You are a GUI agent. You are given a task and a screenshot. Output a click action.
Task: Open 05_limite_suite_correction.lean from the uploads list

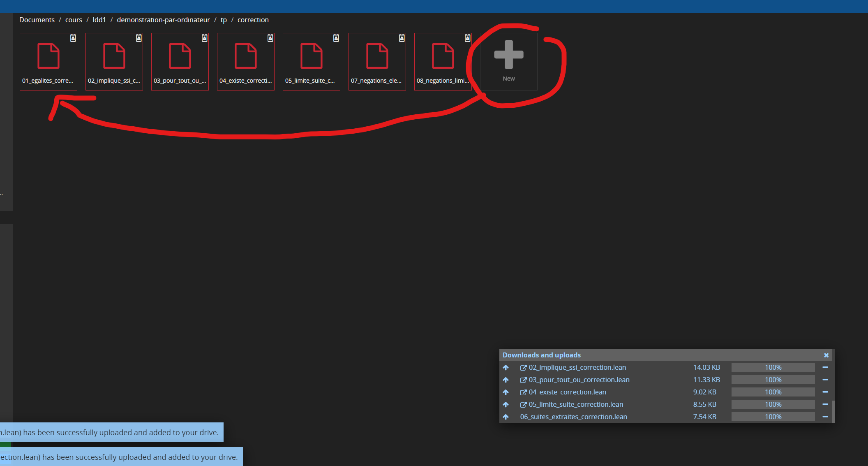575,404
